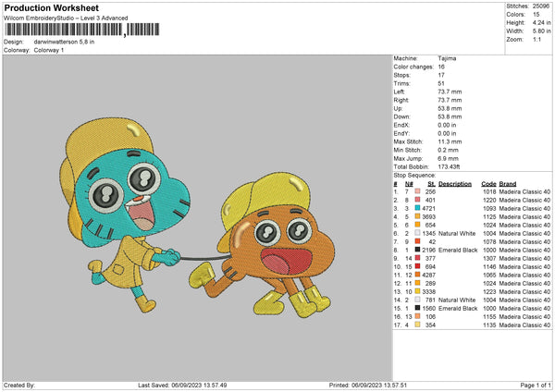Click the Description column header
555x392 pixels.
tap(455, 183)
